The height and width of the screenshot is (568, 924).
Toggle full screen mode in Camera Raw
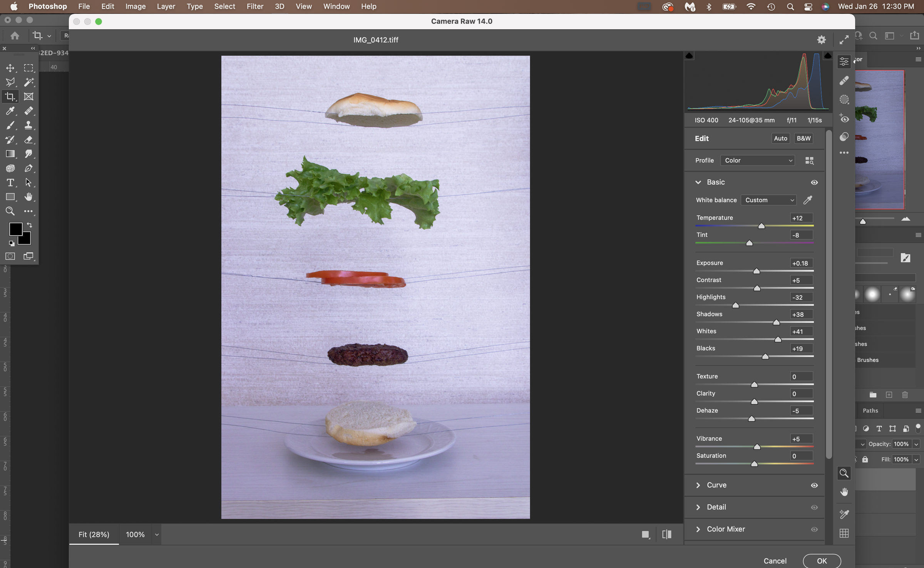coord(844,39)
